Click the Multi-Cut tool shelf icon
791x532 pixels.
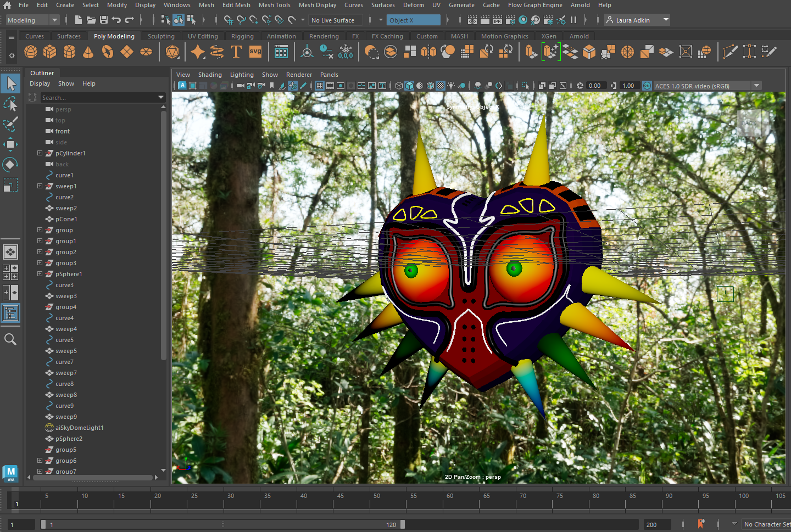tap(731, 52)
